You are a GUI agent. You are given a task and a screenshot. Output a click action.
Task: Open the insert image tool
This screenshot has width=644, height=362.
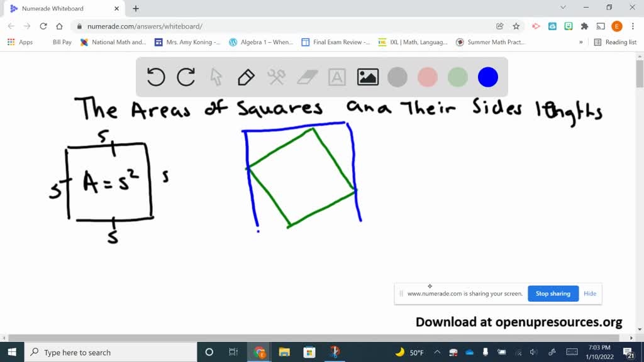[367, 77]
